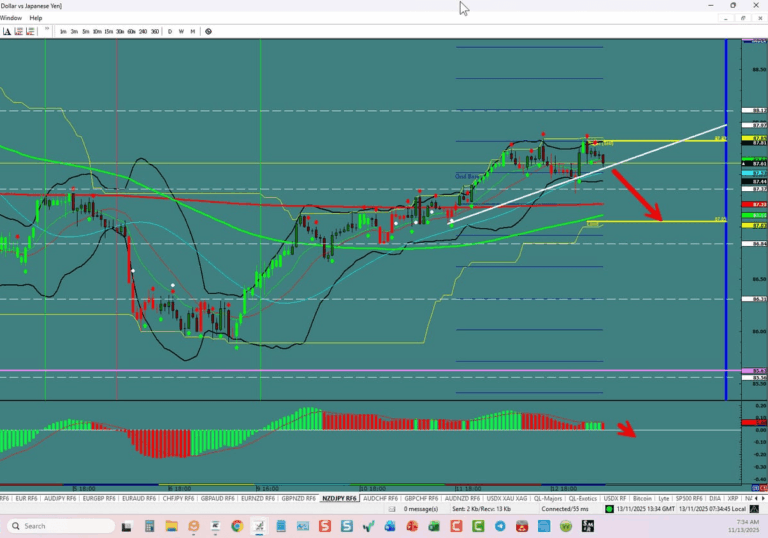
Task: Open Google Chrome from the taskbar
Action: coord(238,526)
